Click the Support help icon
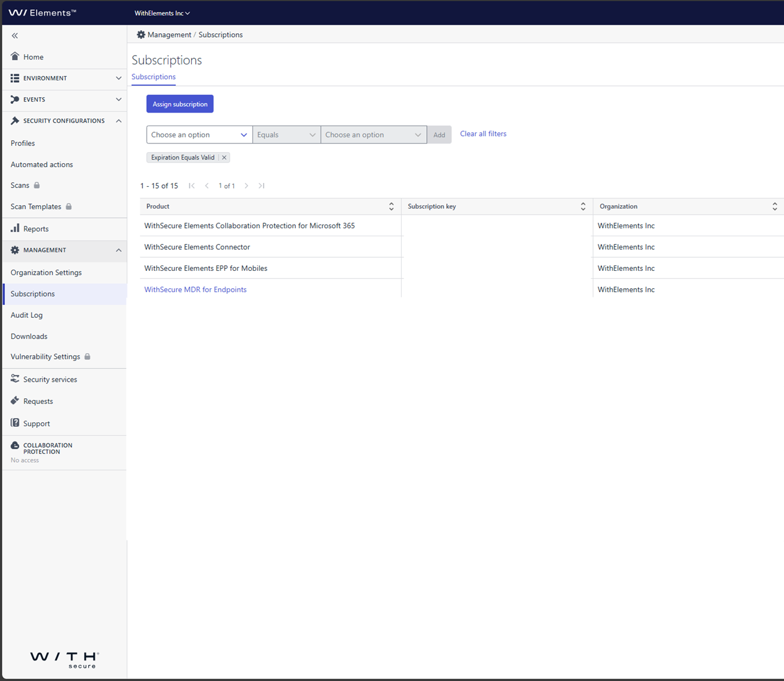The height and width of the screenshot is (681, 784). coord(15,423)
